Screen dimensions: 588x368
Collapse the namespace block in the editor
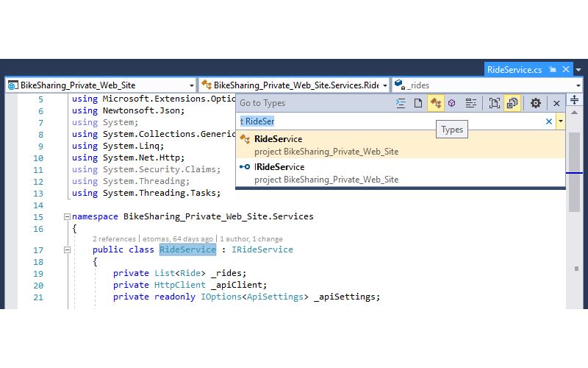click(x=67, y=217)
